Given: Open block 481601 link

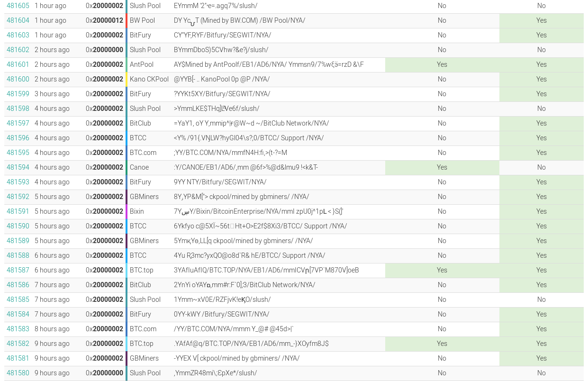Looking at the screenshot, I should pyautogui.click(x=18, y=64).
